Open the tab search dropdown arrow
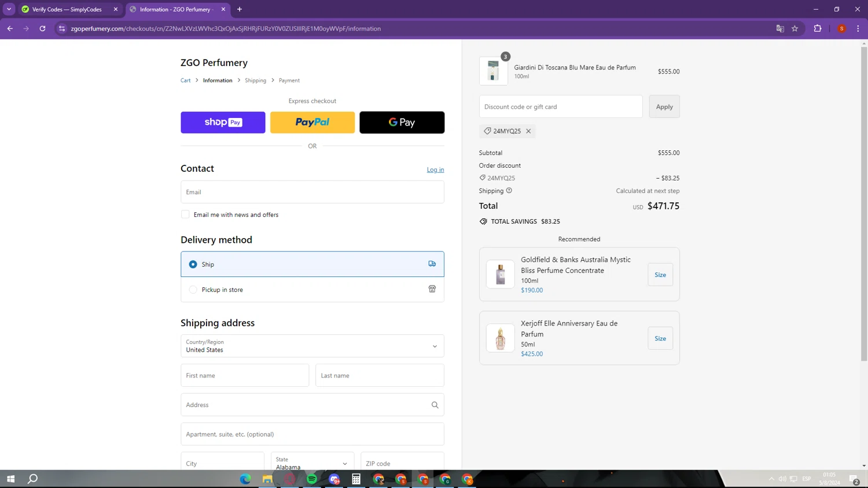Viewport: 868px width, 488px height. coord(9,9)
